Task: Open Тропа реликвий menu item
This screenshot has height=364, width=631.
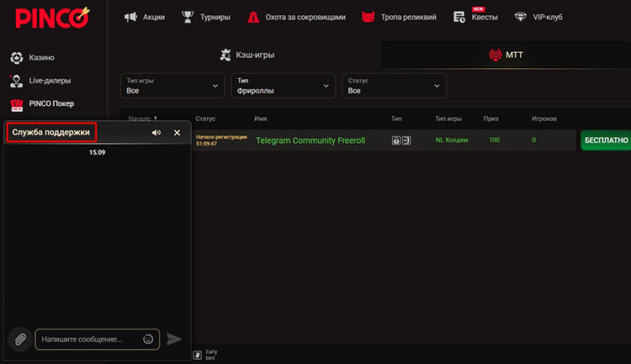Action: pos(408,17)
